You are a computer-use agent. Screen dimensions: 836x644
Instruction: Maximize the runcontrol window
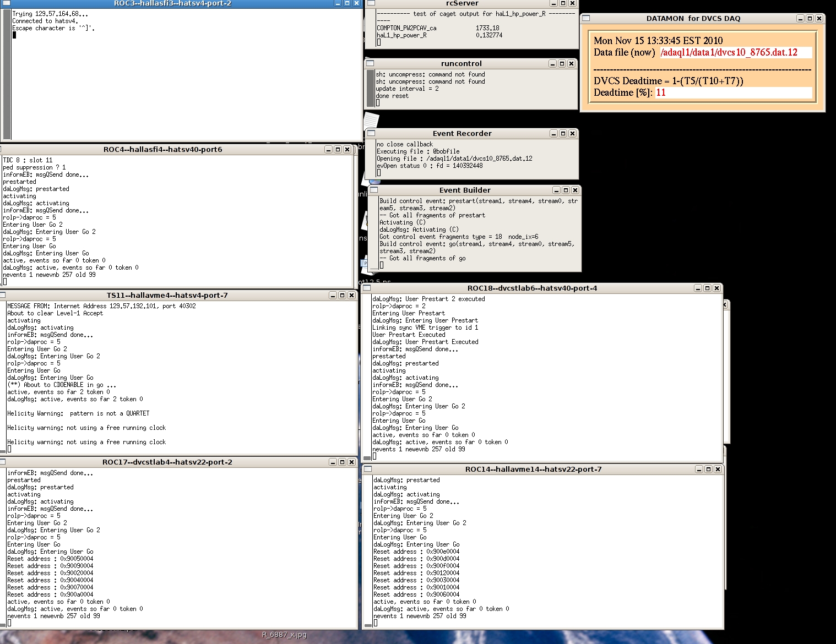[562, 63]
